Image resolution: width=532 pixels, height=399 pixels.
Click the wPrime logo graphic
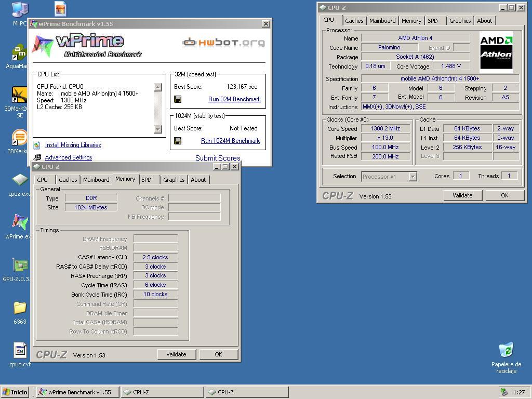(87, 45)
